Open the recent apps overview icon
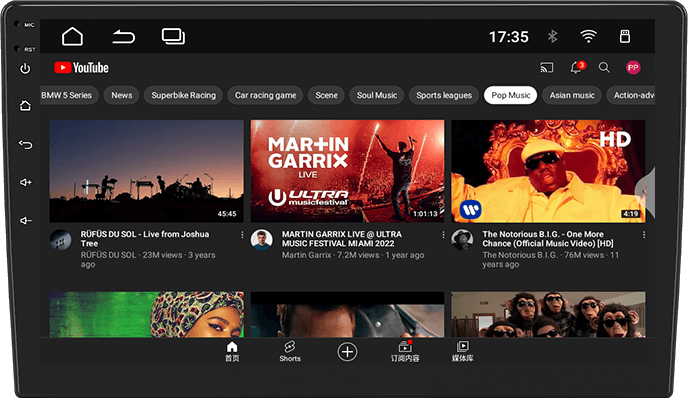 [x=173, y=36]
